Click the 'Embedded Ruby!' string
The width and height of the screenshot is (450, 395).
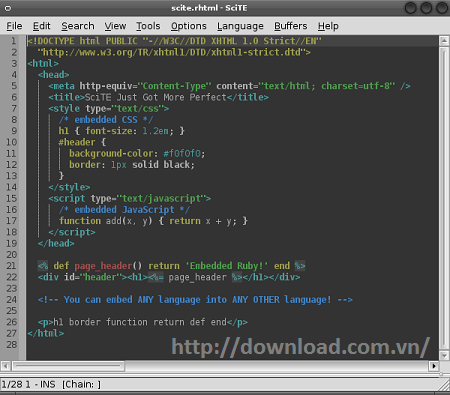point(227,266)
